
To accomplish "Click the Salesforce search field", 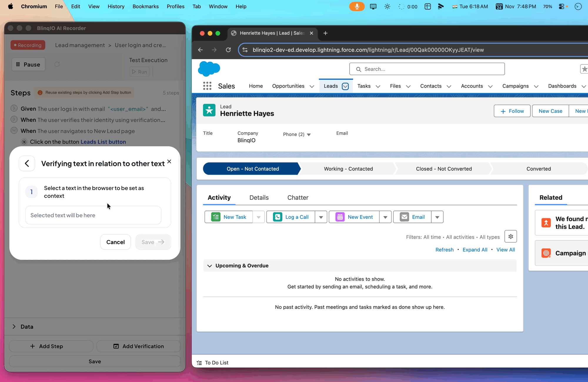I will [427, 69].
